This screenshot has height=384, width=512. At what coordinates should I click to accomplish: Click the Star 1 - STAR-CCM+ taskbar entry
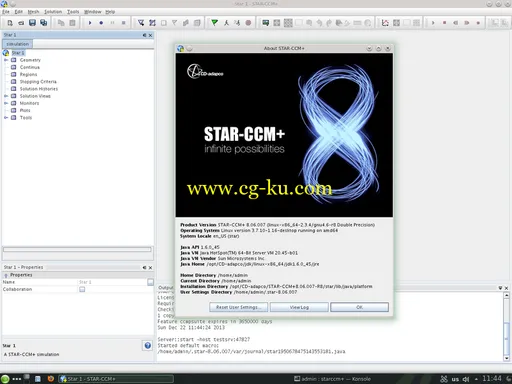[x=116, y=379]
